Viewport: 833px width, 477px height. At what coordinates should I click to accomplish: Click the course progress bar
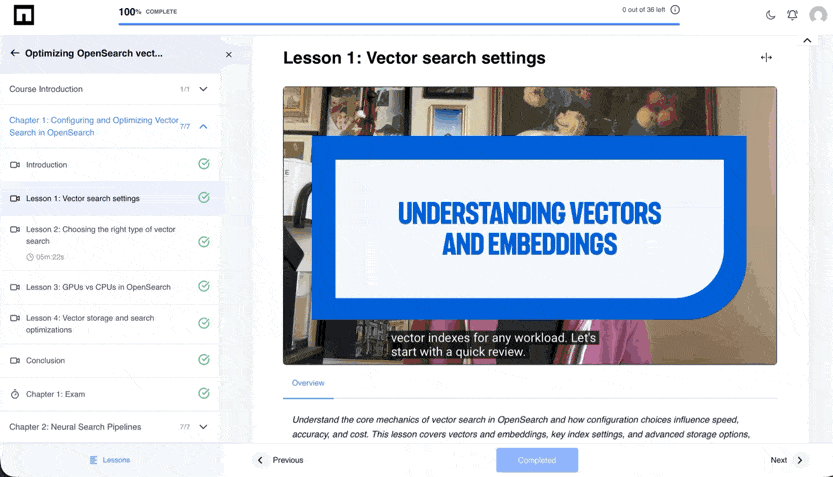[399, 24]
